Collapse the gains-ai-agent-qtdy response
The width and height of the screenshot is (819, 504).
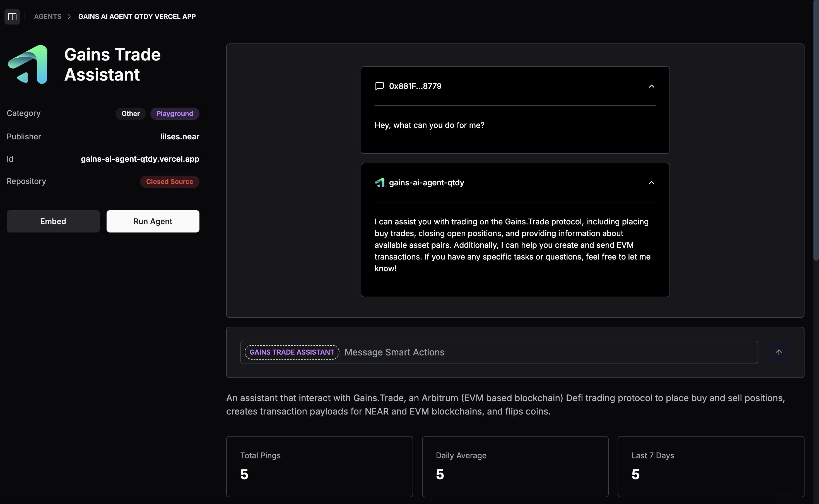pos(651,183)
